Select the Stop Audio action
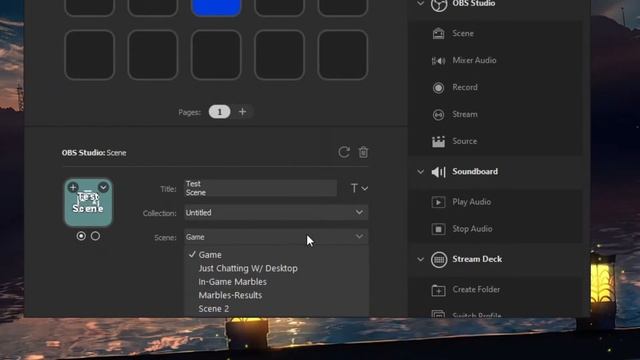This screenshot has height=360, width=640. pyautogui.click(x=495, y=229)
